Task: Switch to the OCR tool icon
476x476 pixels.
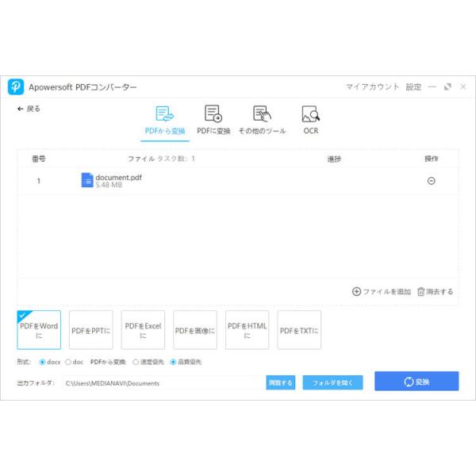Action: [x=310, y=114]
